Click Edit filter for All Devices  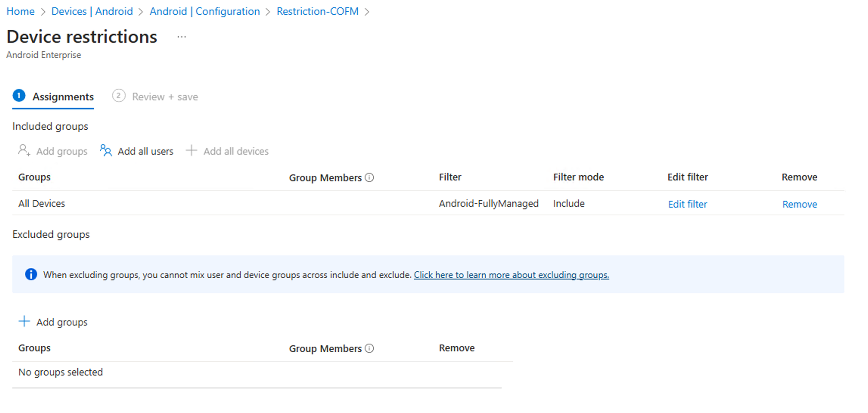click(x=687, y=204)
